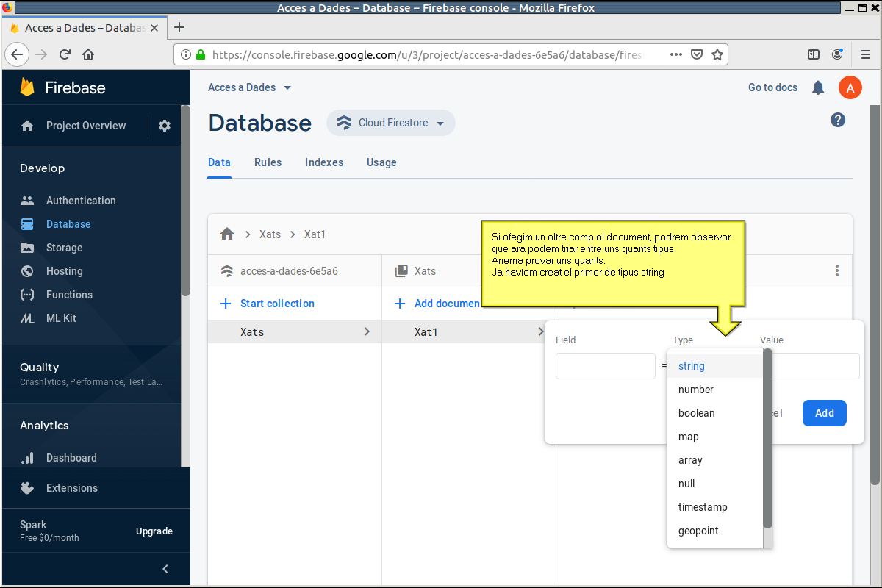Viewport: 882px width, 588px height.
Task: Click the Extensions puzzle icon
Action: click(27, 488)
